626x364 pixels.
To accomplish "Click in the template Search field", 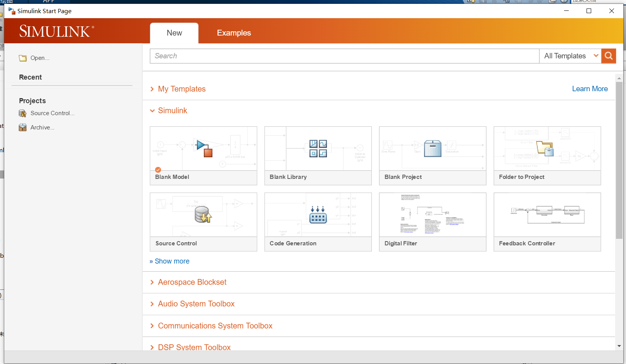I will [x=345, y=56].
